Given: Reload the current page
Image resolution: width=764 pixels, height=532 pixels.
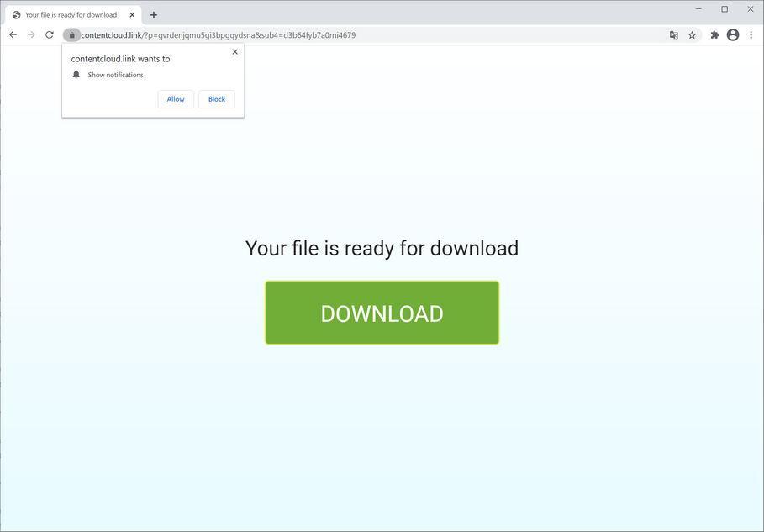Looking at the screenshot, I should coord(50,34).
